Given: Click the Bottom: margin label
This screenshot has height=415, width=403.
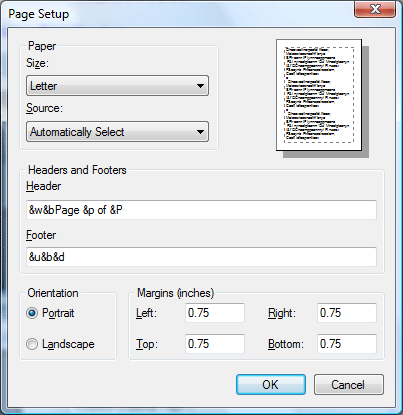Looking at the screenshot, I should 286,344.
